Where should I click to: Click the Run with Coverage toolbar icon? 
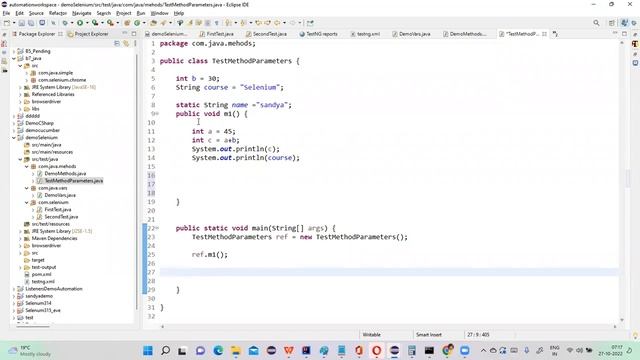[95, 23]
